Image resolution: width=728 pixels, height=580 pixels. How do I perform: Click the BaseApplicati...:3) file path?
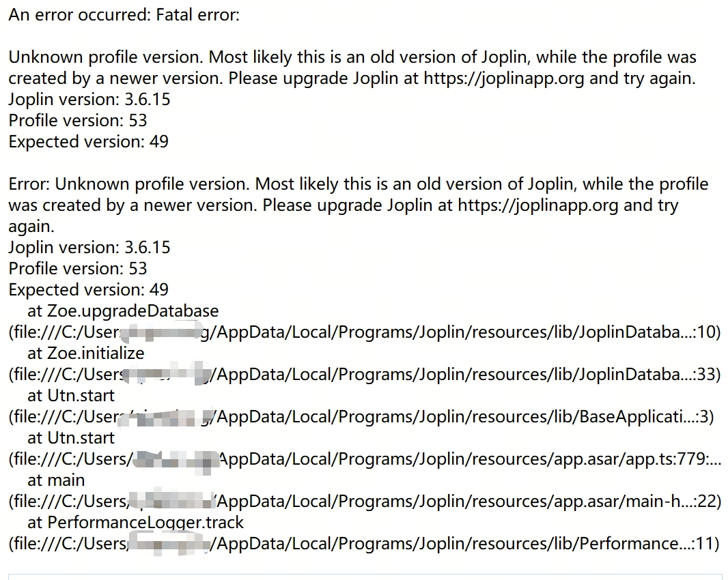pos(361,417)
